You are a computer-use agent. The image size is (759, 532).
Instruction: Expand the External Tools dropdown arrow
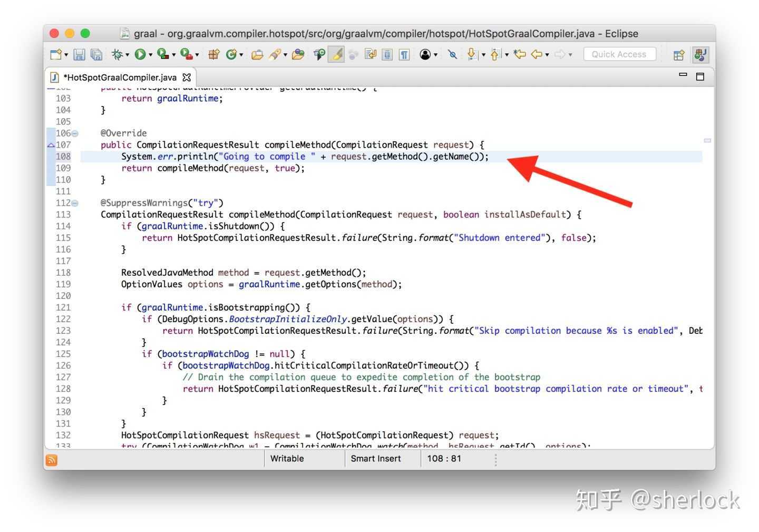click(197, 55)
